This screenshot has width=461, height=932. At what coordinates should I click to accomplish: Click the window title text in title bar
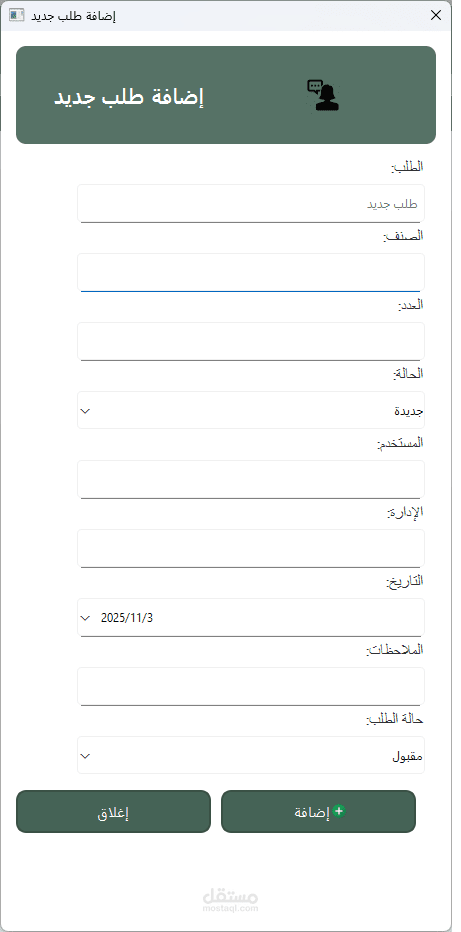pos(73,16)
